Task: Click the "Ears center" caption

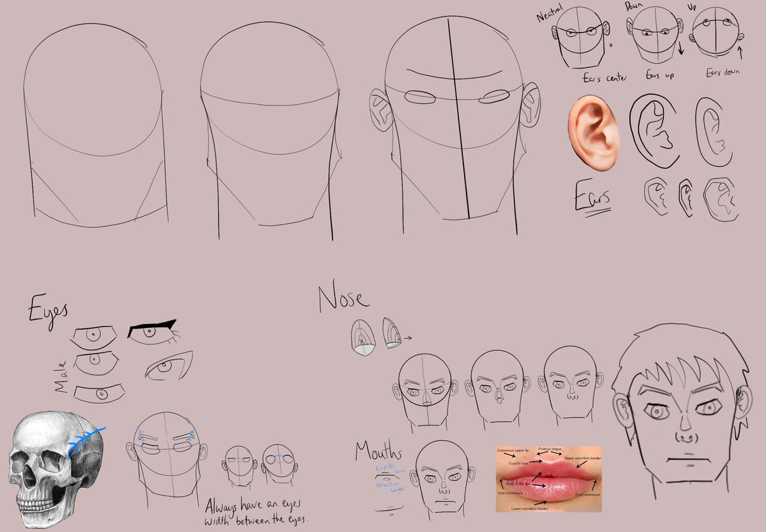Action: (605, 78)
